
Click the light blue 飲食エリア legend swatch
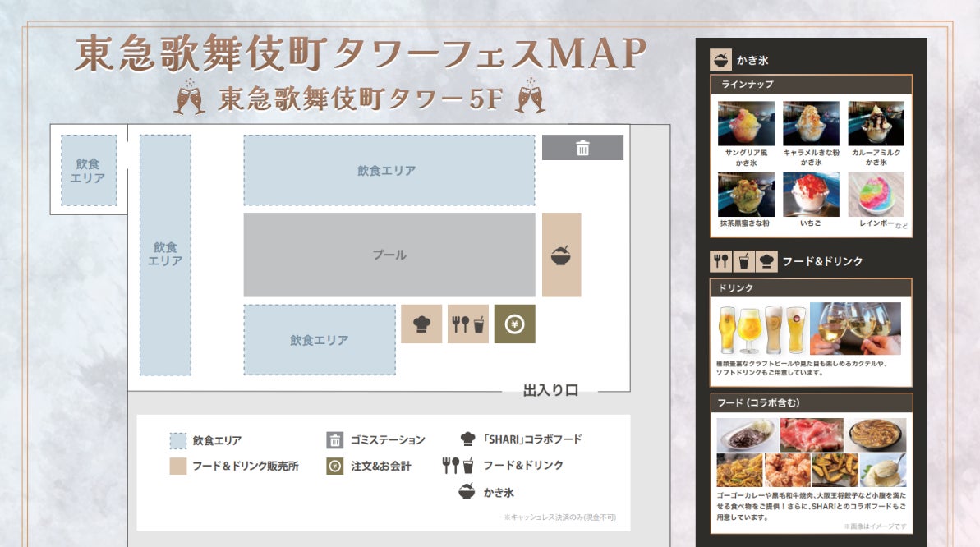(178, 441)
